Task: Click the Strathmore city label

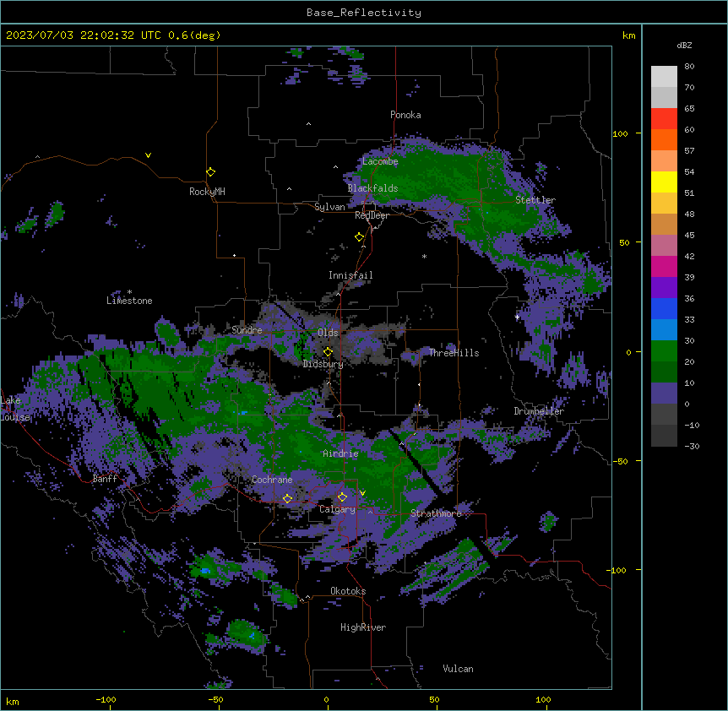Action: pos(436,513)
